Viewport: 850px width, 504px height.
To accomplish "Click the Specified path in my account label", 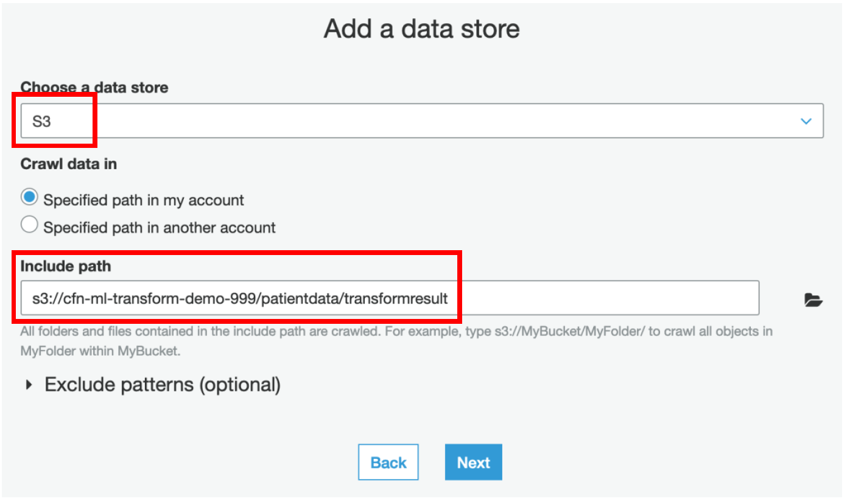I will [144, 200].
